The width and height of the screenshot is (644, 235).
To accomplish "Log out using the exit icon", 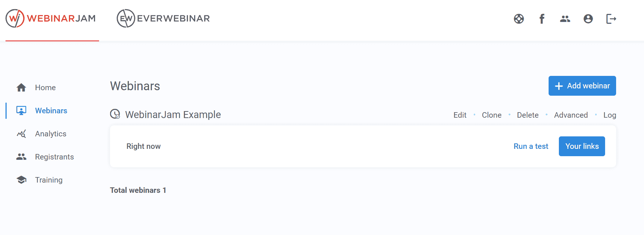I will coord(611,19).
